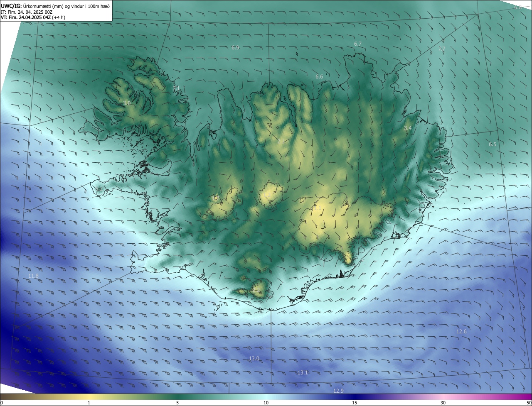Click the legend tick label '15'

coord(355,403)
